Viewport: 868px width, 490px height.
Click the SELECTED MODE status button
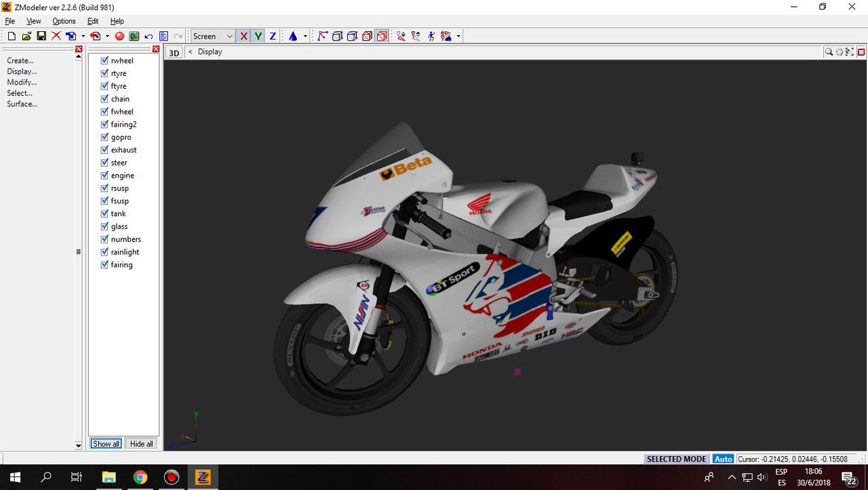(677, 459)
